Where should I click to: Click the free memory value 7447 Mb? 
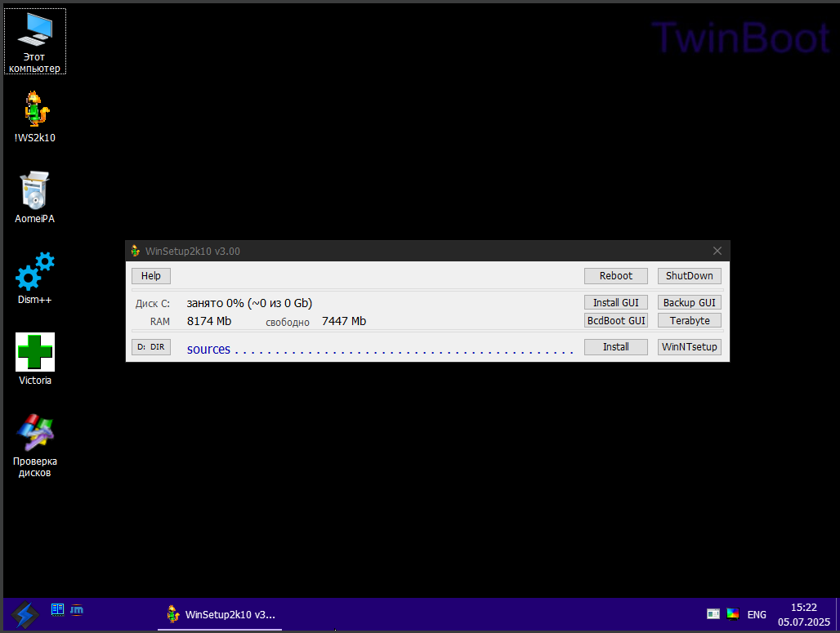coord(344,321)
